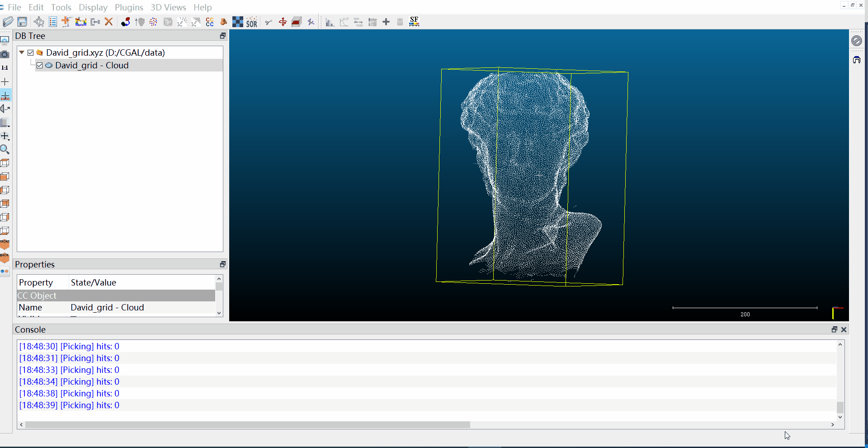
Task: Select the CC Object properties row
Action: (116, 295)
